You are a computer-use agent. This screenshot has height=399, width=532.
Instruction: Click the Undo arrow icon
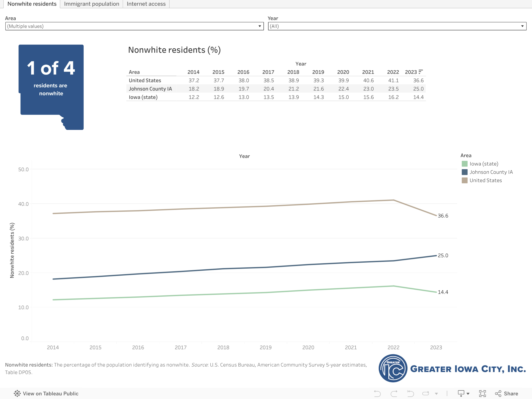(377, 394)
